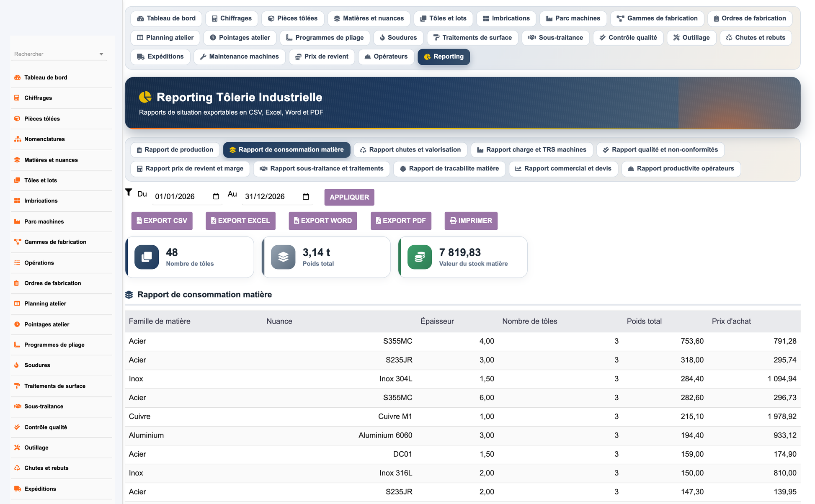Click the Imbrications grid icon in sidebar

[17, 201]
